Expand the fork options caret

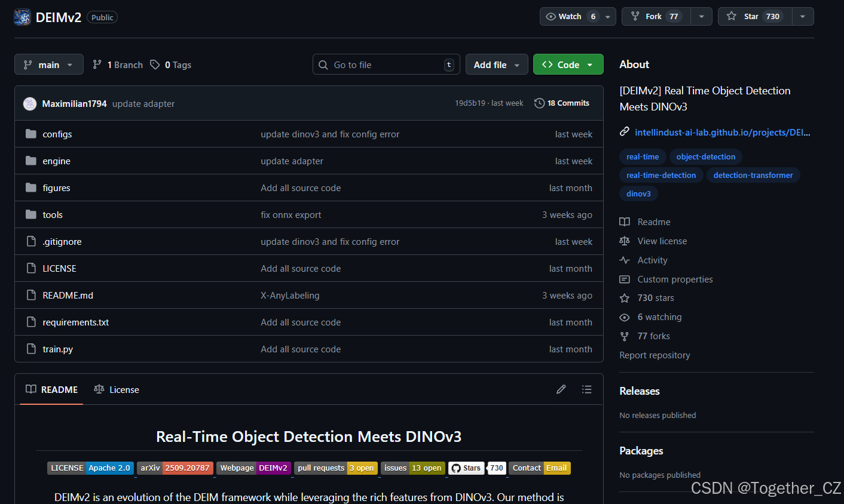coord(701,17)
